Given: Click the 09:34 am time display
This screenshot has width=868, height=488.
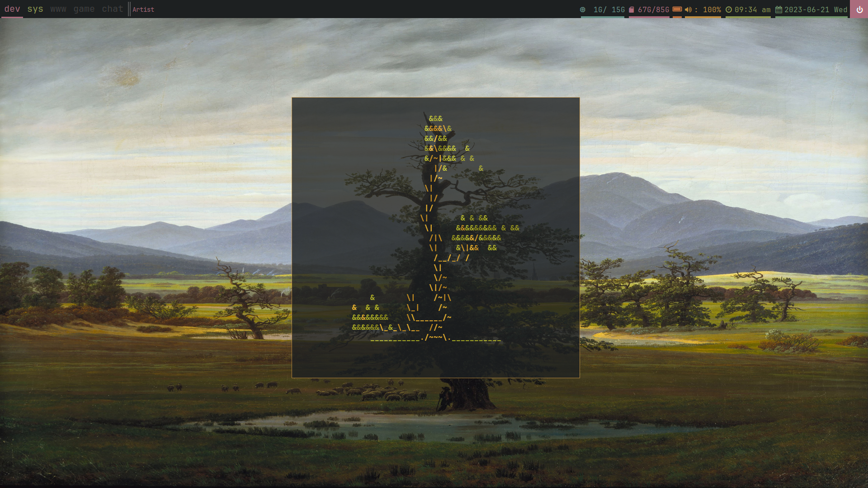Looking at the screenshot, I should 752,9.
